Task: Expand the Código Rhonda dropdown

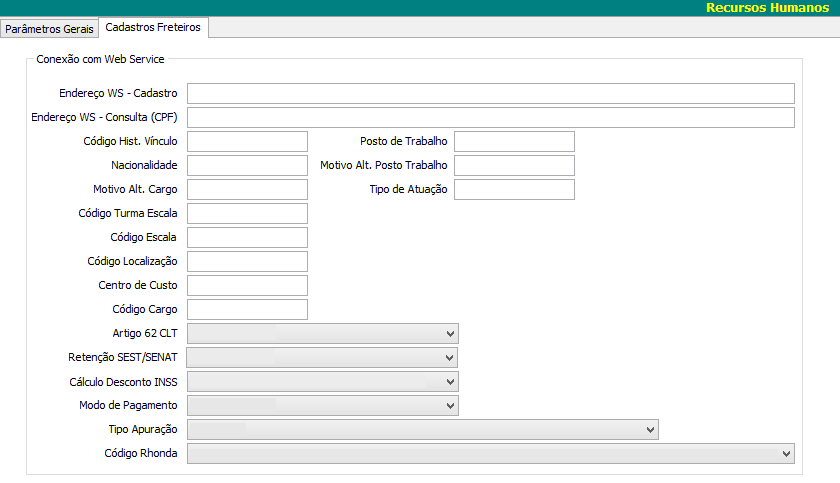Action: 491,454
